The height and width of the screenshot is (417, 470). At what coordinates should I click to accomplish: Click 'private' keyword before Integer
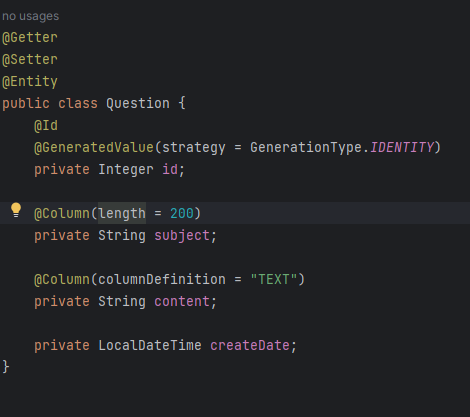coord(62,170)
